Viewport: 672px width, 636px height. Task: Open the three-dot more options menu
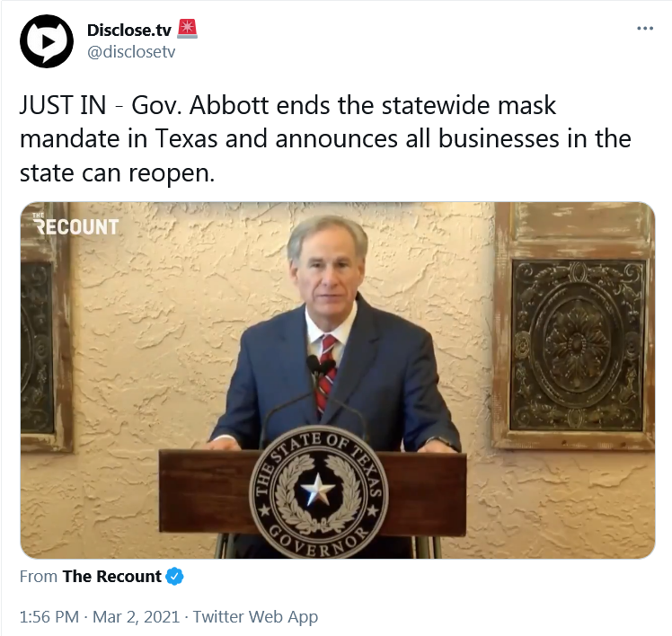645,29
